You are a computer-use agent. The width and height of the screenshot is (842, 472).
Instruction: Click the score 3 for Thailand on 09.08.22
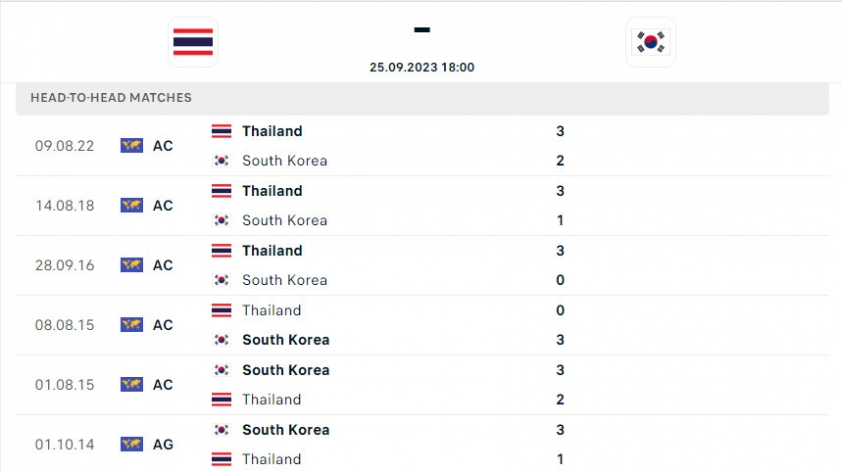(560, 131)
